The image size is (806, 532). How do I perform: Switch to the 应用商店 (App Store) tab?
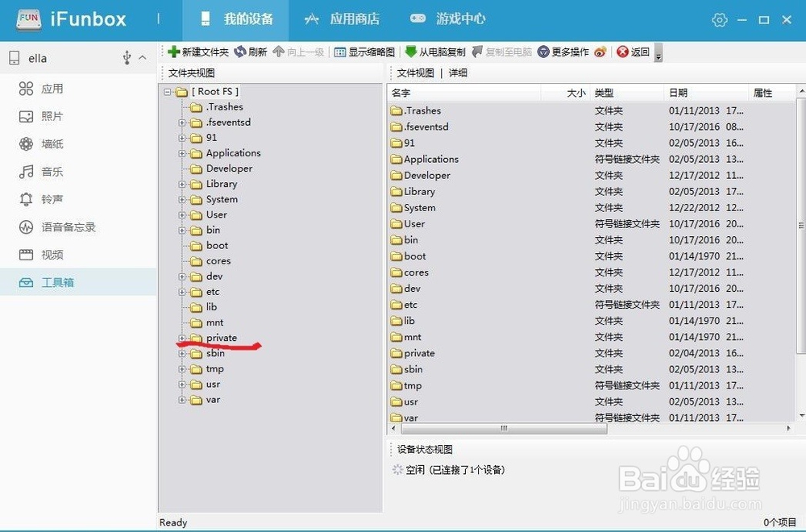click(x=352, y=19)
